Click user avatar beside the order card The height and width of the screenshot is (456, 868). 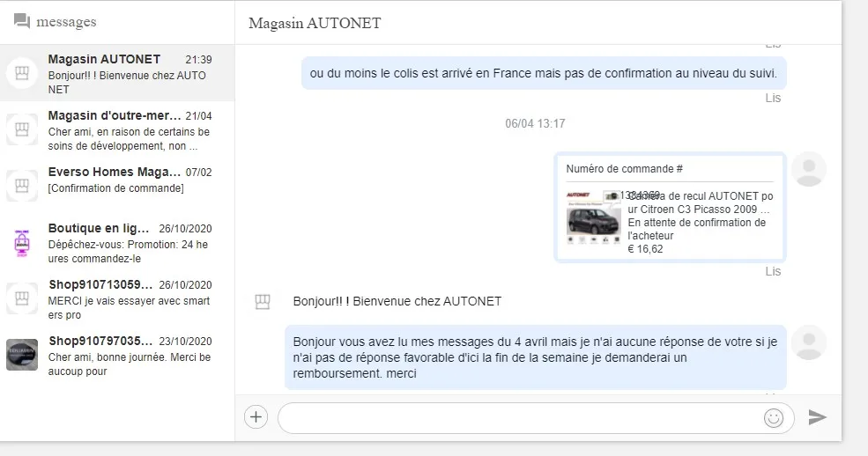pos(809,169)
